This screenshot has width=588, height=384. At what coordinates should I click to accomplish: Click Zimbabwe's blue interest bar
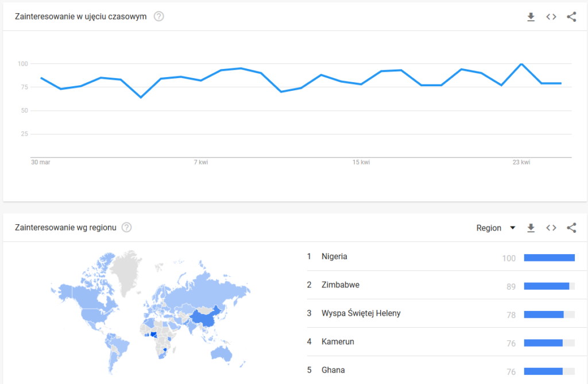[546, 286]
